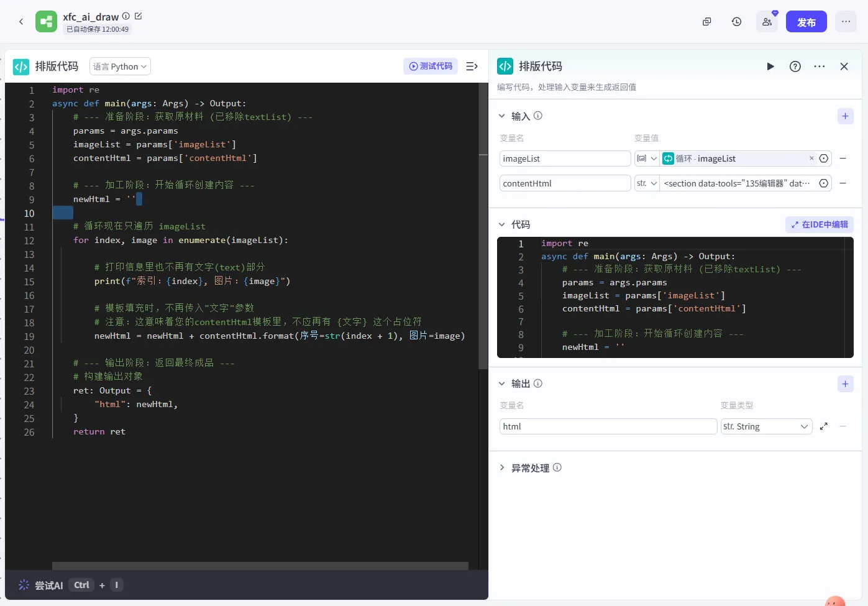Expand the html output variable details
This screenshot has width=868, height=606.
tap(824, 426)
